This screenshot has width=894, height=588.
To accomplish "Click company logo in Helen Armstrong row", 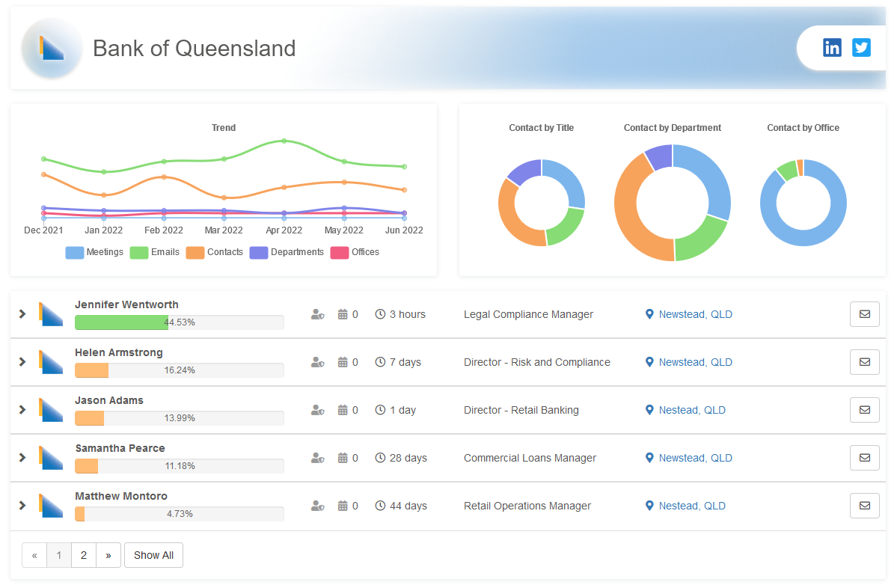I will pos(51,362).
